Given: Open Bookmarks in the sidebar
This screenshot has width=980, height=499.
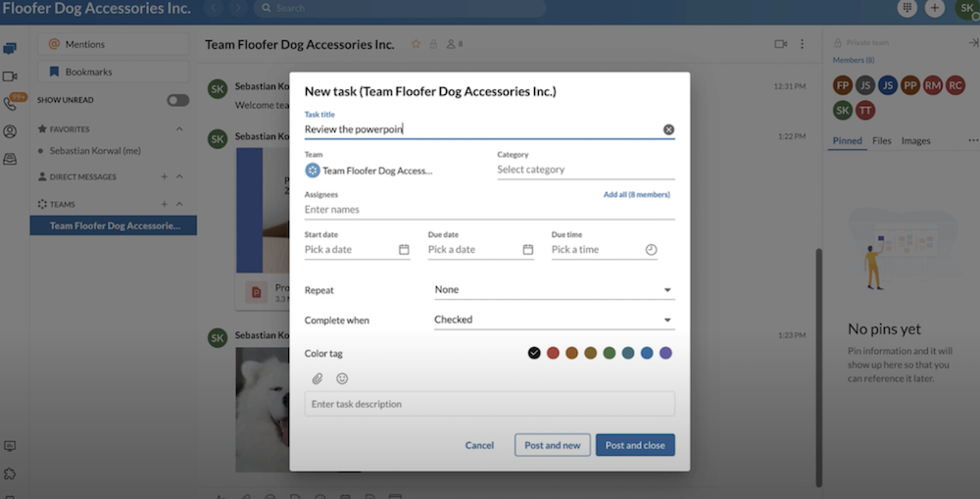Looking at the screenshot, I should (x=113, y=72).
